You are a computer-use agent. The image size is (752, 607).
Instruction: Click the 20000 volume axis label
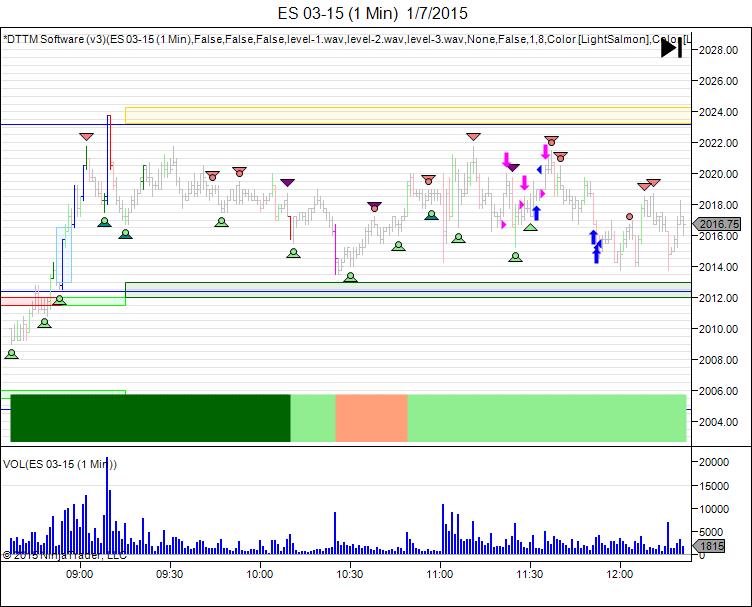pos(714,462)
